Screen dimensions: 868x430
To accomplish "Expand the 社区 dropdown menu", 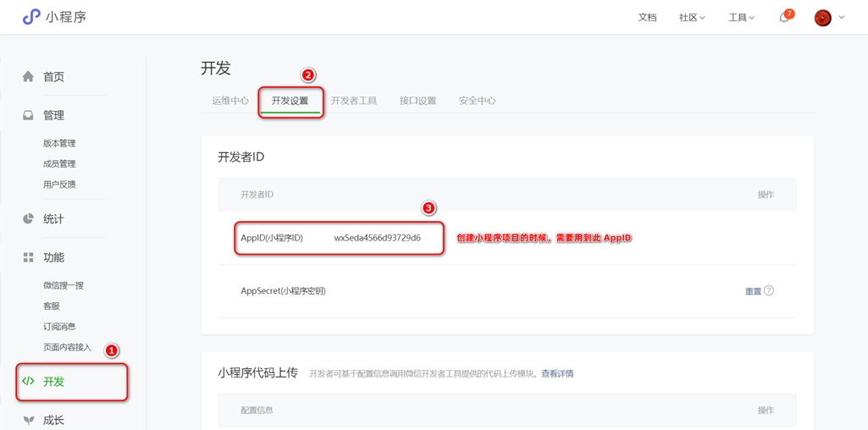I will (692, 18).
